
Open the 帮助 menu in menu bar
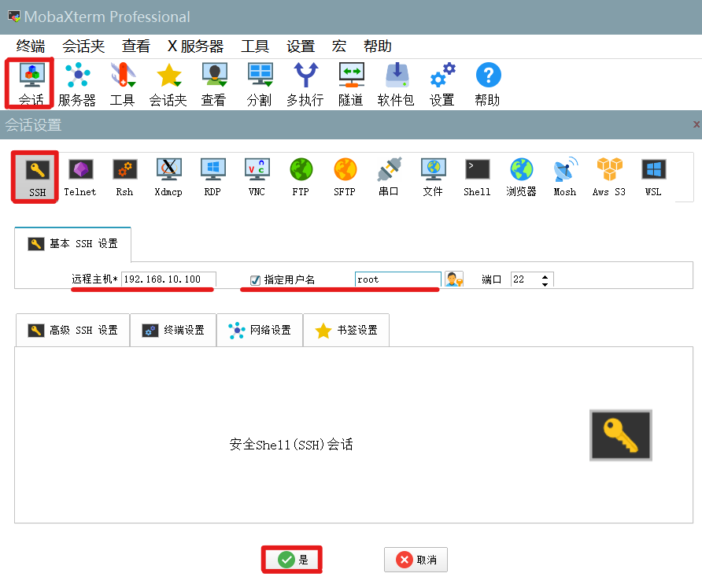click(378, 46)
